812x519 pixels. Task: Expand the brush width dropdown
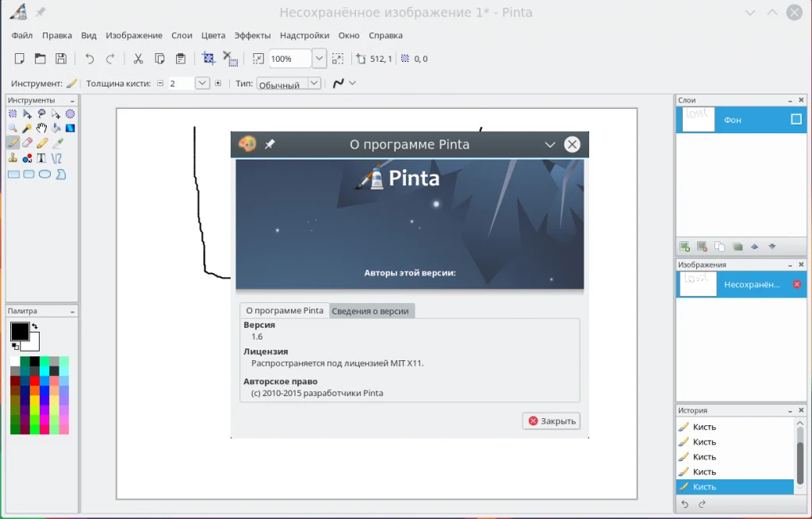pos(201,83)
